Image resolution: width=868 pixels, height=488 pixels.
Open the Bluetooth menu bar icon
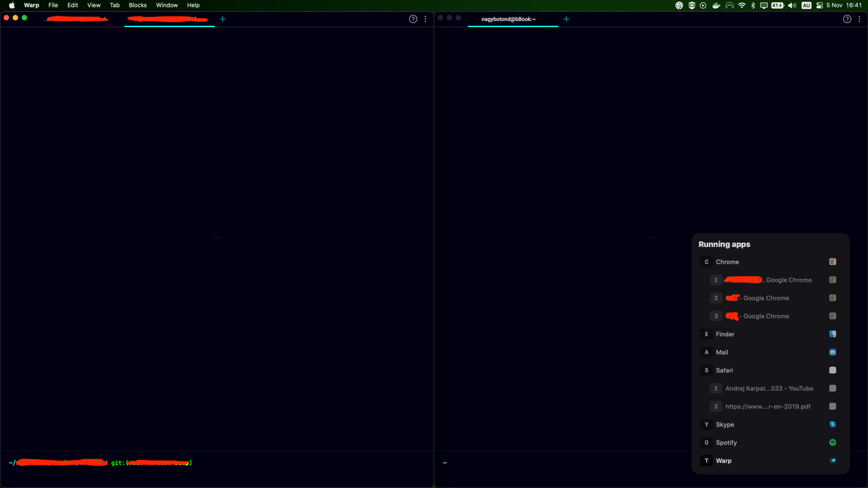(x=753, y=5)
